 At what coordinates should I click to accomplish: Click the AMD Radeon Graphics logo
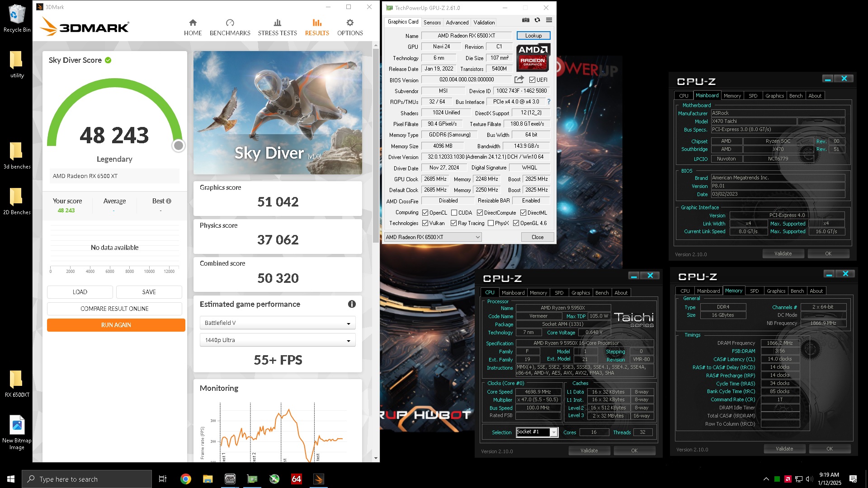point(533,57)
